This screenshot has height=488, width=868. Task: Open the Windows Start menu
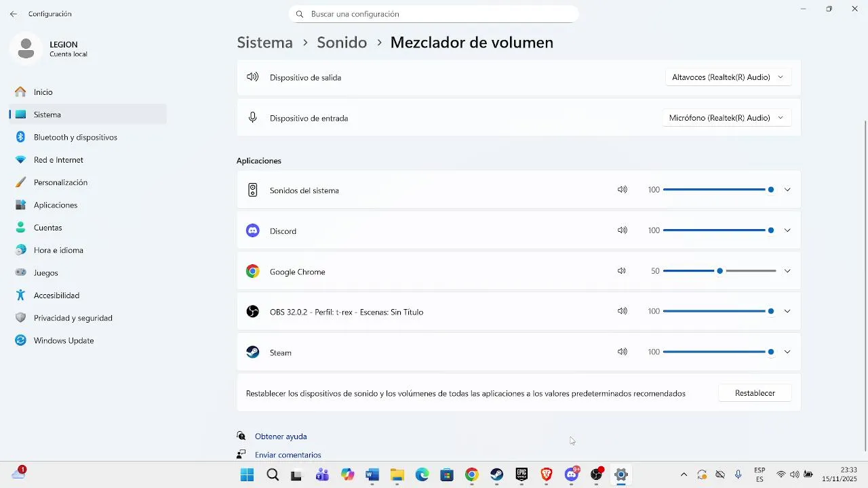click(x=247, y=474)
